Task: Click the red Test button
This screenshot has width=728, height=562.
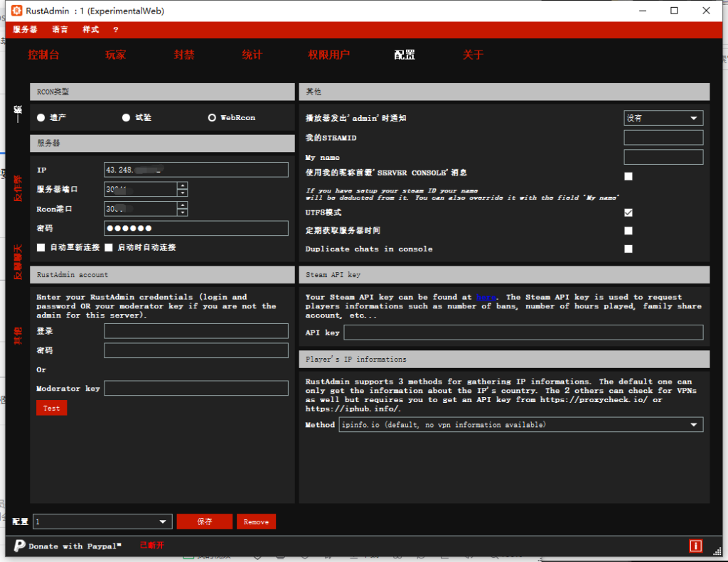Action: (51, 408)
